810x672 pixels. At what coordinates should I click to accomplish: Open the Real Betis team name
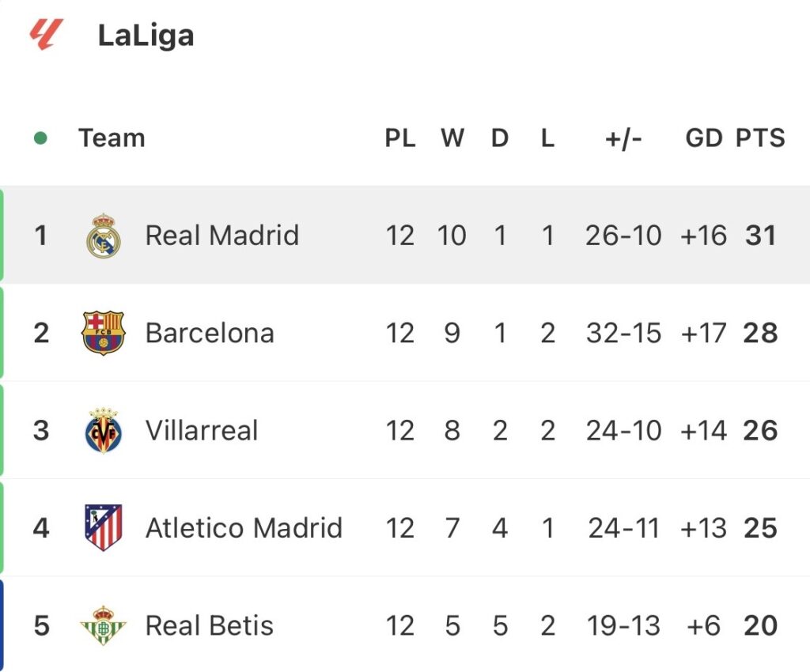[210, 626]
